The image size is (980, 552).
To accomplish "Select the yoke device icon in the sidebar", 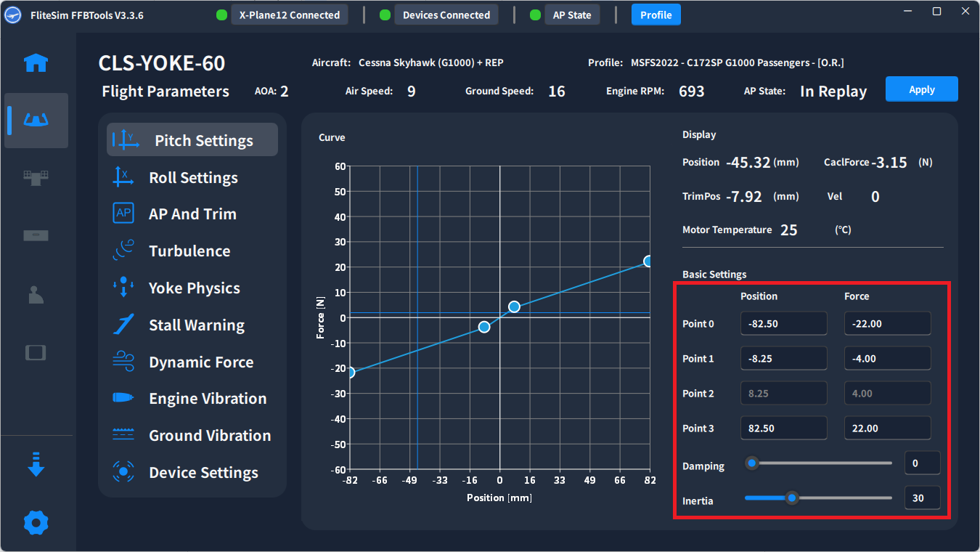I will (36, 121).
